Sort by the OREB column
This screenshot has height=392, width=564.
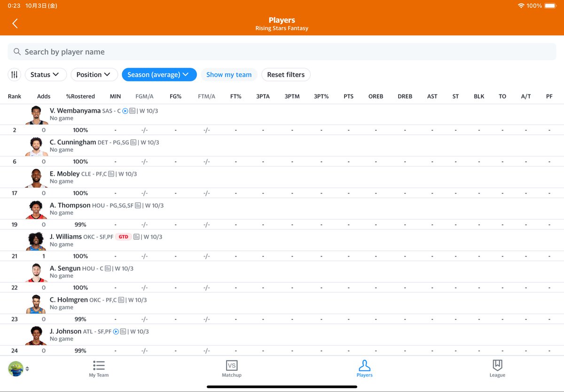click(376, 96)
